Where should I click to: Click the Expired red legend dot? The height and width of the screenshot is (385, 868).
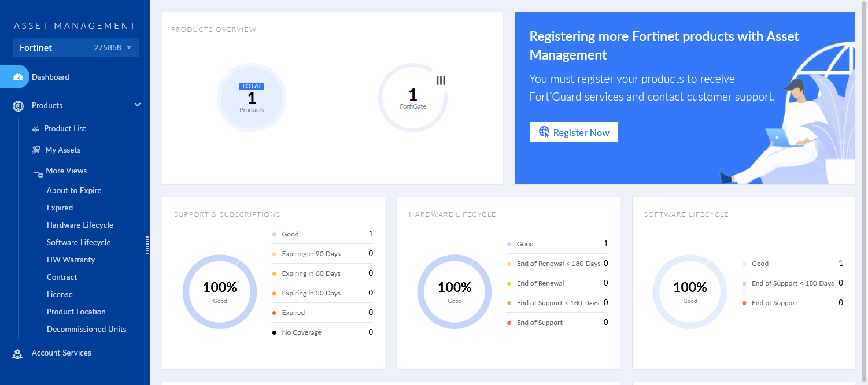click(274, 313)
